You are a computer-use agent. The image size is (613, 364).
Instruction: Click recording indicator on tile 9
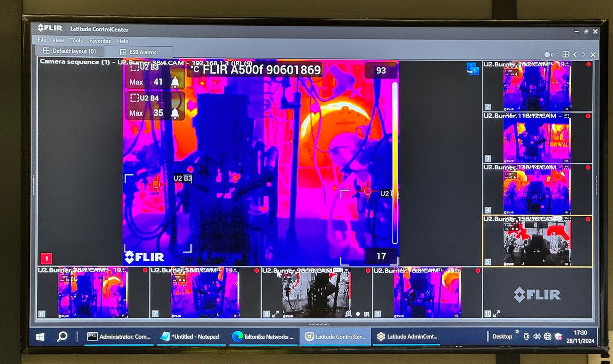click(x=478, y=271)
